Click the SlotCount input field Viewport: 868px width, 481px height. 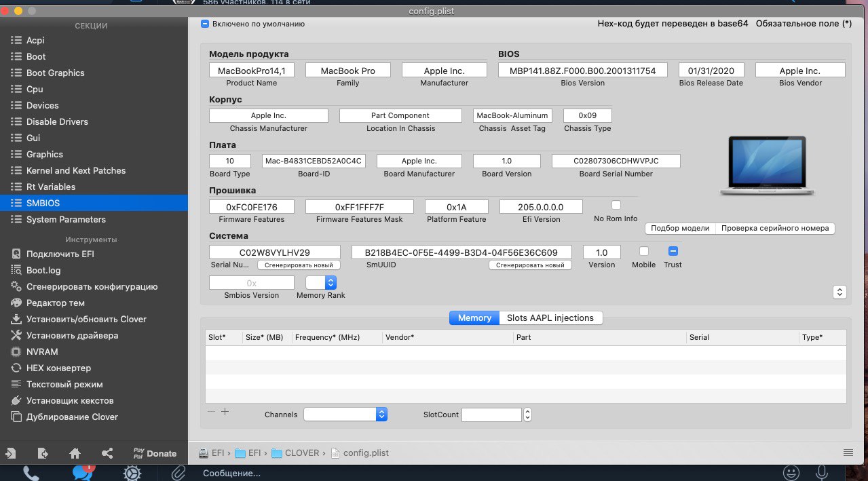coord(491,414)
